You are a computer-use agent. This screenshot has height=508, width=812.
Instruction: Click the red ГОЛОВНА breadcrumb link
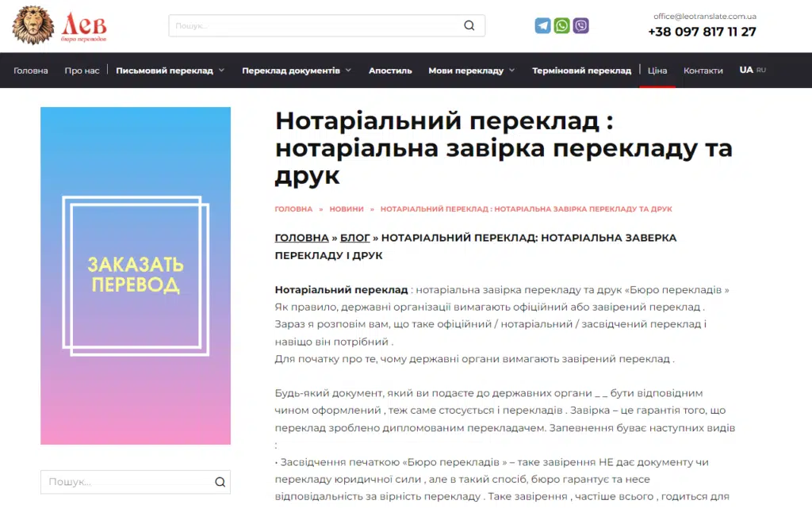tap(293, 209)
